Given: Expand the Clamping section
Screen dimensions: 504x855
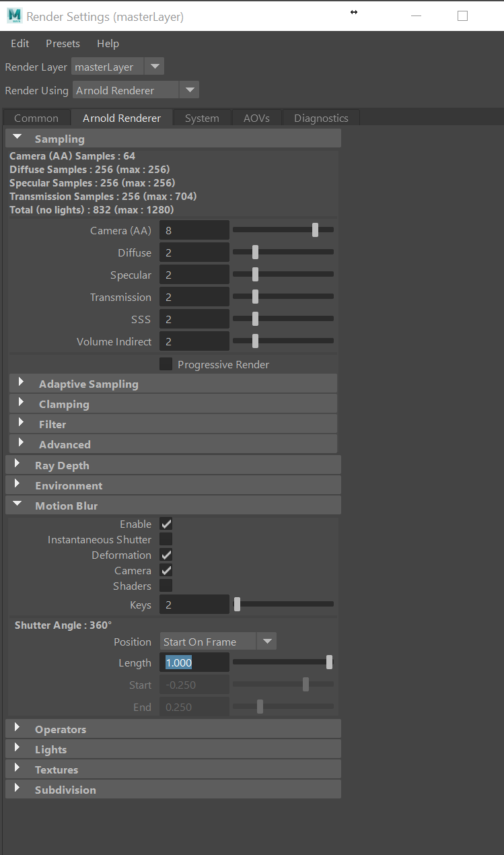Looking at the screenshot, I should (x=174, y=404).
